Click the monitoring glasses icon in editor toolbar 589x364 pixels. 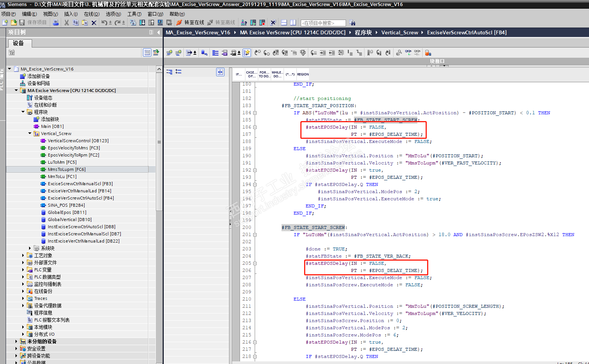pos(408,53)
